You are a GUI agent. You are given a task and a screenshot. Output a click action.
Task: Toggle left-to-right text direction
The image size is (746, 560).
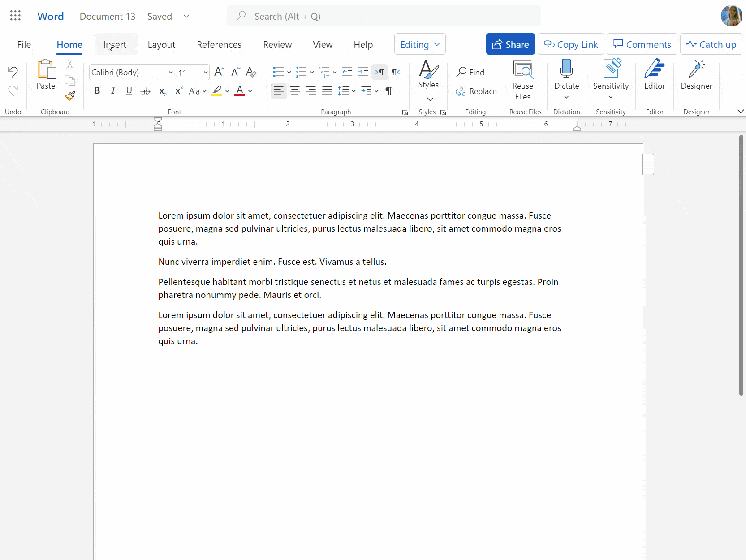[x=379, y=72]
